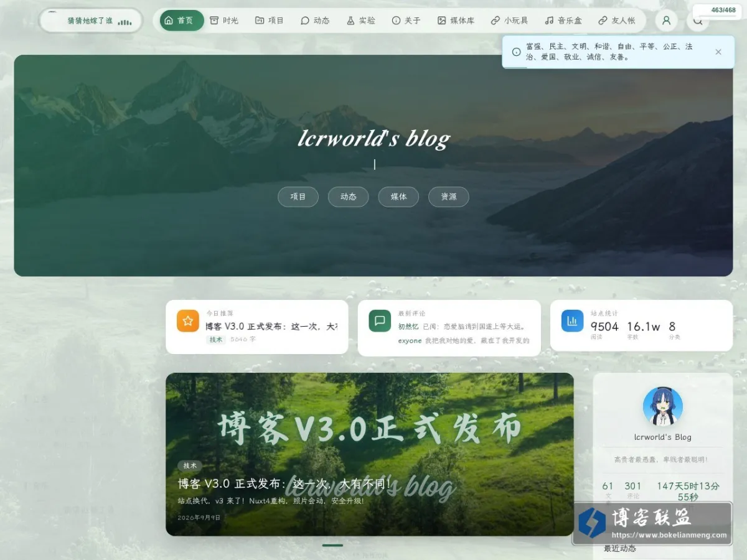Click the lcrworld's blog hero title
This screenshot has height=560, width=747.
point(374,139)
